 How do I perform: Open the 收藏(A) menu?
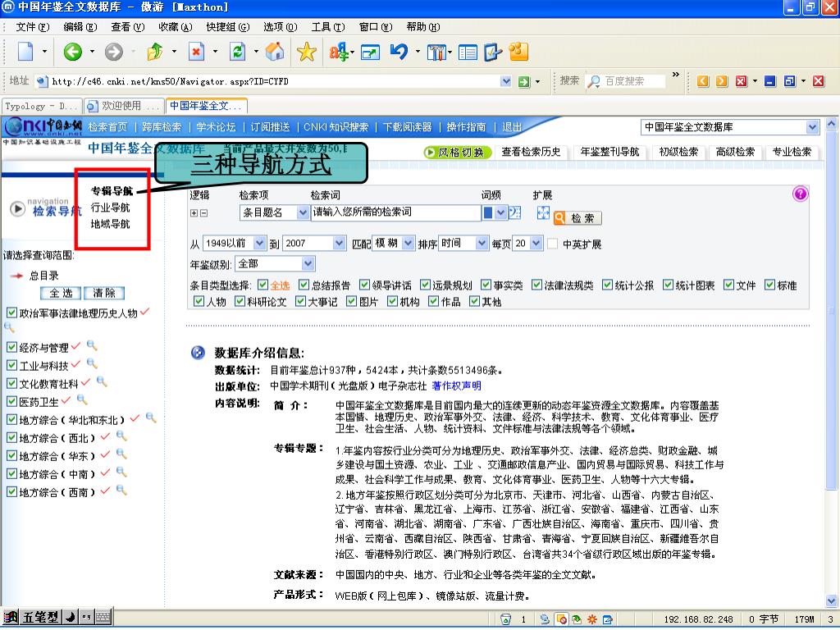click(x=176, y=27)
